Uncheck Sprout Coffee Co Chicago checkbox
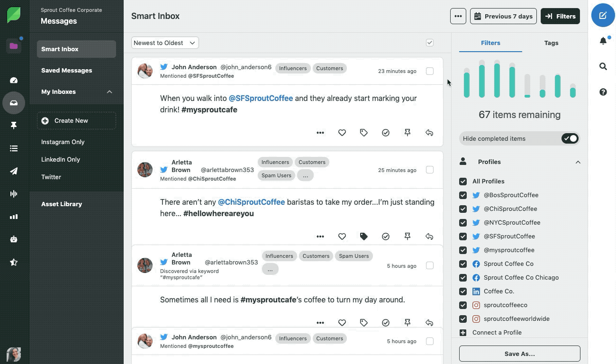The width and height of the screenshot is (616, 364). point(463,278)
